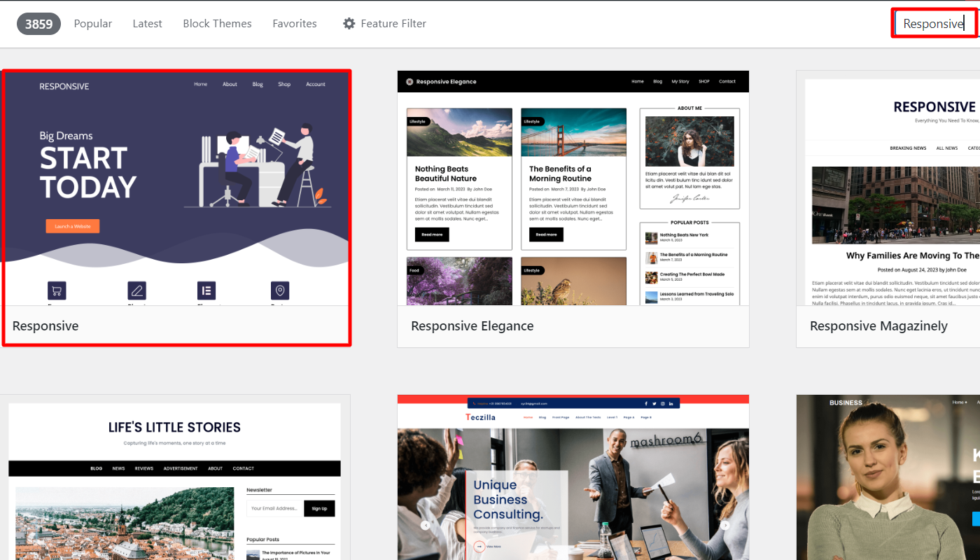
Task: Click the Responsive Elegance theme name
Action: tap(472, 325)
